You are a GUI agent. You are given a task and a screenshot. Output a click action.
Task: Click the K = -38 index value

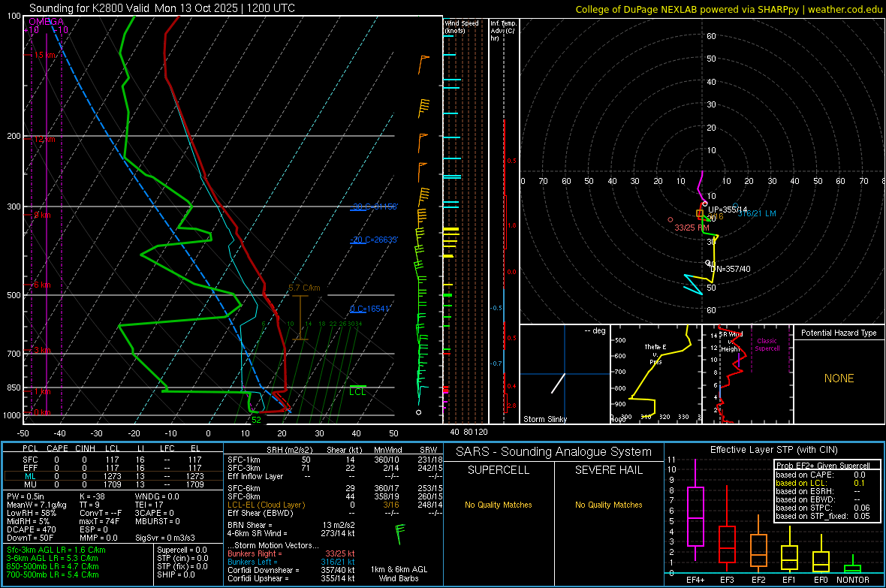coord(92,496)
